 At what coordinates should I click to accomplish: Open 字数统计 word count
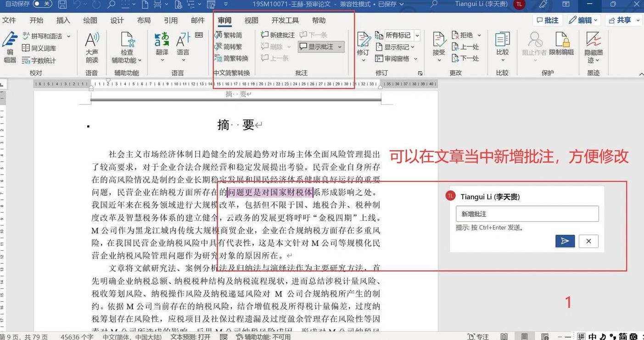(x=39, y=61)
